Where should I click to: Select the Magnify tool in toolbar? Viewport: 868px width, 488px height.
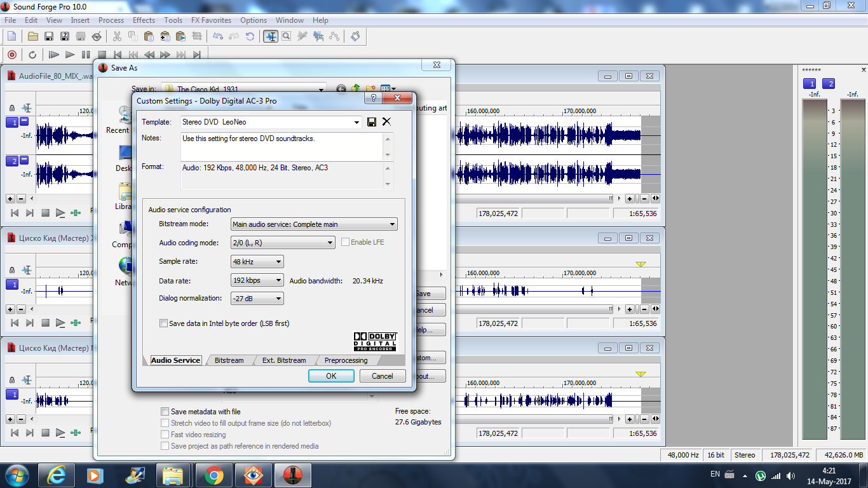[x=287, y=36]
